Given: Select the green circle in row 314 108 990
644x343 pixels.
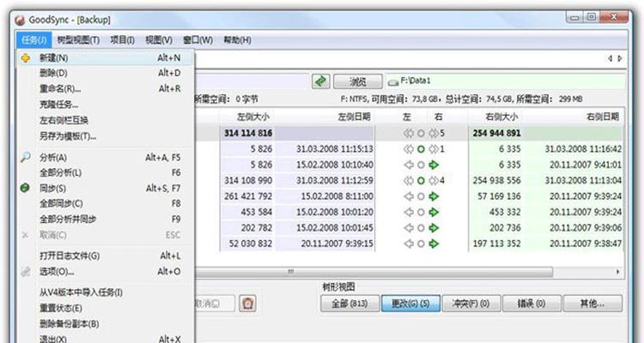Looking at the screenshot, I should 421,181.
